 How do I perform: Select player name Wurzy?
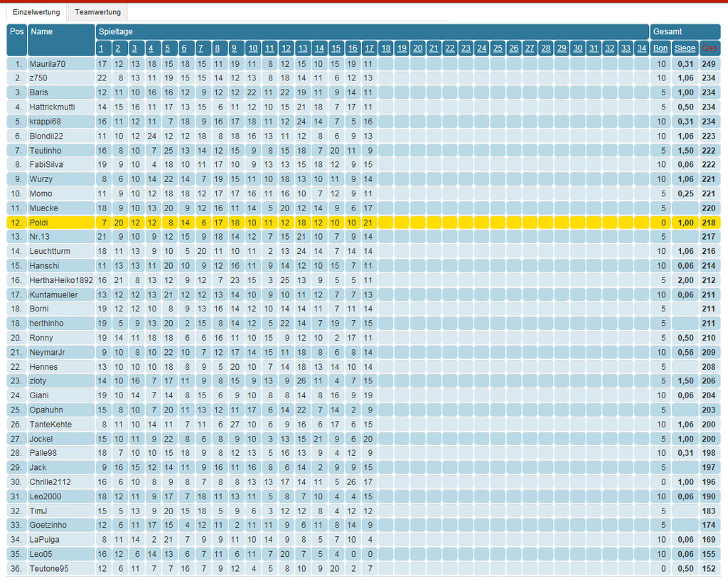tap(41, 179)
